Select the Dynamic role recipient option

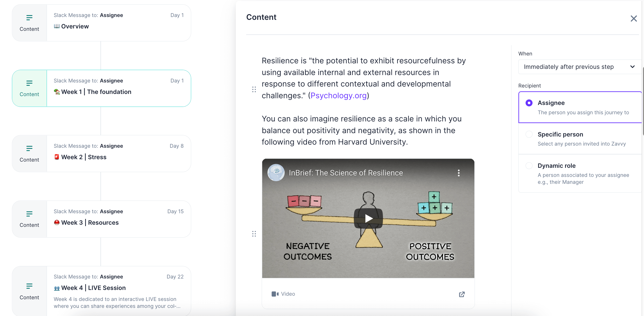tap(529, 166)
